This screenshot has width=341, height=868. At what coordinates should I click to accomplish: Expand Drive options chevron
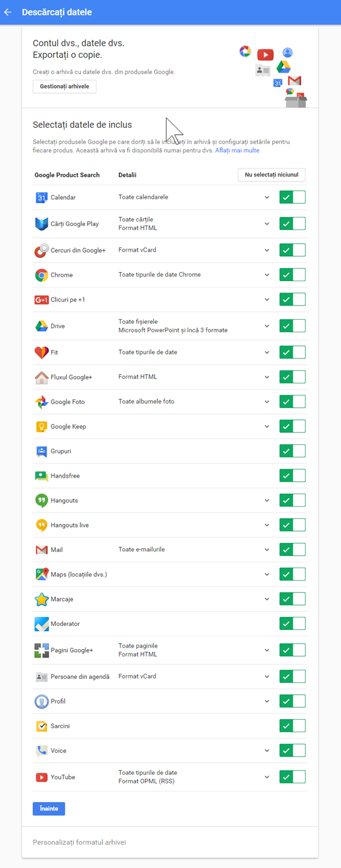coord(267,326)
